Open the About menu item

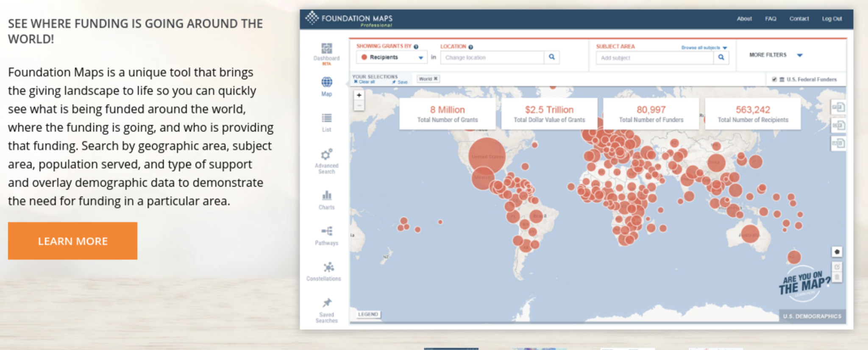pos(744,19)
